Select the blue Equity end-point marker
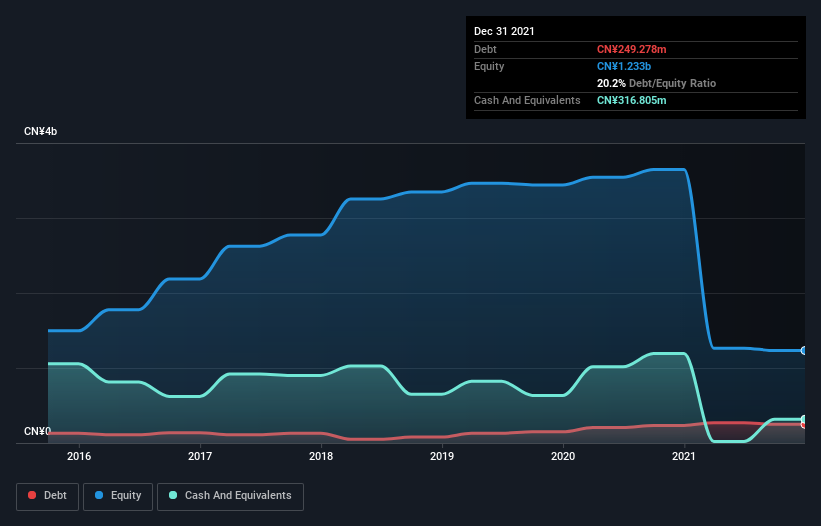821x526 pixels. coord(804,351)
